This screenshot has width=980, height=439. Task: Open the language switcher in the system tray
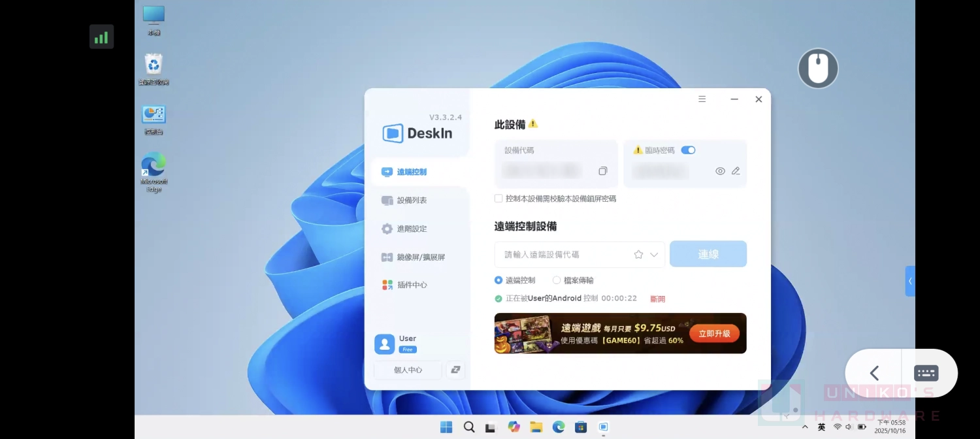pyautogui.click(x=821, y=427)
